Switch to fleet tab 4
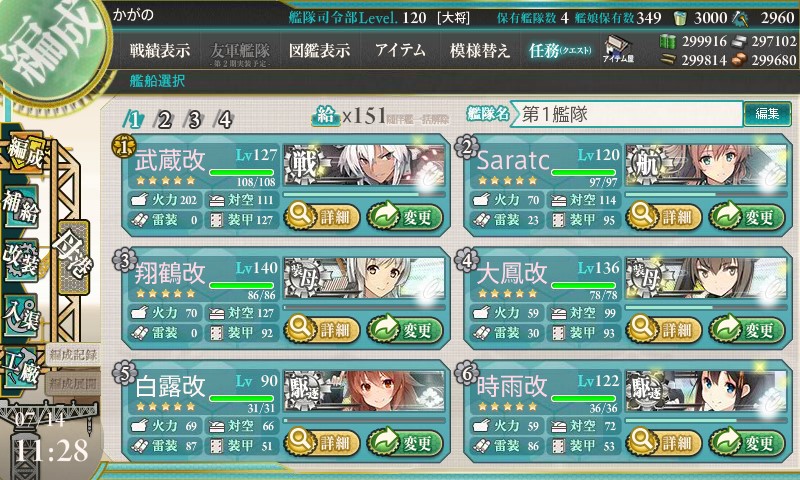Screen dimensions: 800x480 224,120
